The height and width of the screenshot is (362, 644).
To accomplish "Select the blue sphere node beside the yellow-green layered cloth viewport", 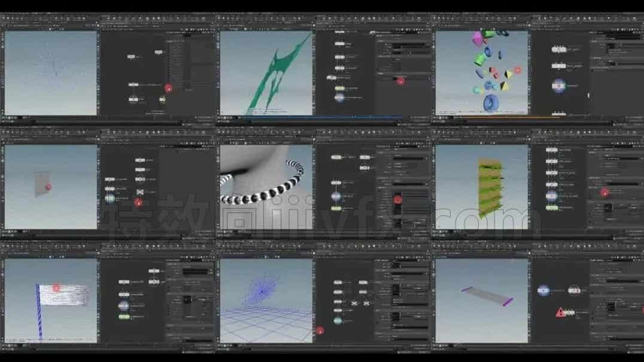I will (x=552, y=196).
